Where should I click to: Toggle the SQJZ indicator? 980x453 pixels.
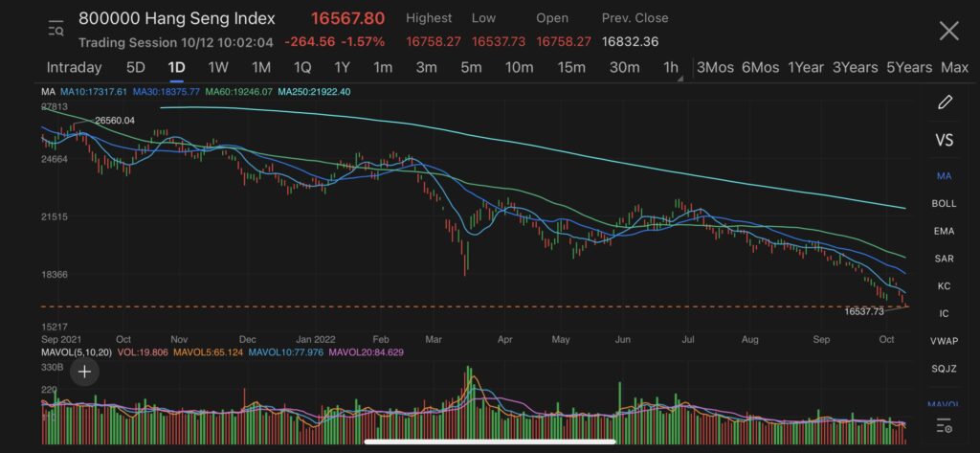(x=944, y=369)
